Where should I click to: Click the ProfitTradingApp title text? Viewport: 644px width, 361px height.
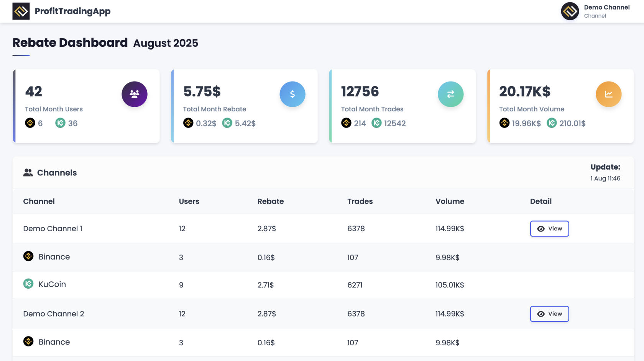tap(72, 11)
